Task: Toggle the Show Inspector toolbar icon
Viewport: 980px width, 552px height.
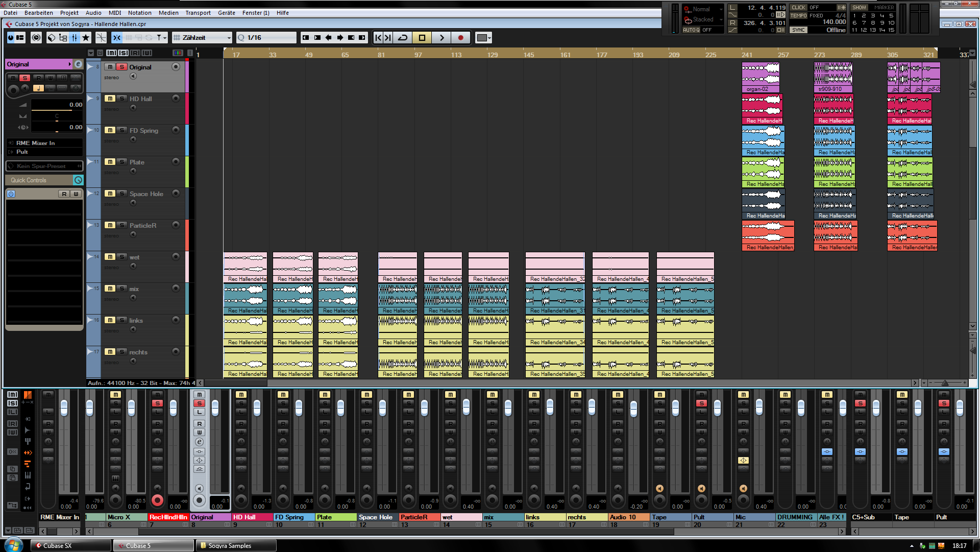Action: [20, 37]
